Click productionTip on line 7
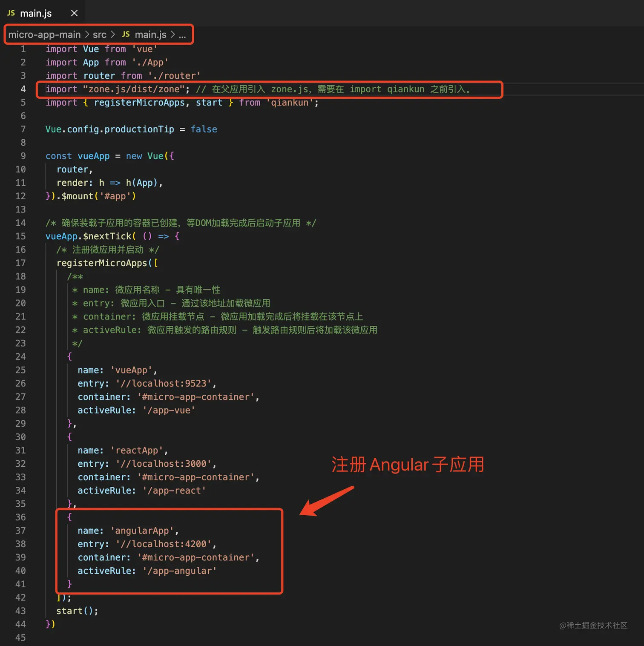Viewport: 644px width, 646px height. pos(139,129)
